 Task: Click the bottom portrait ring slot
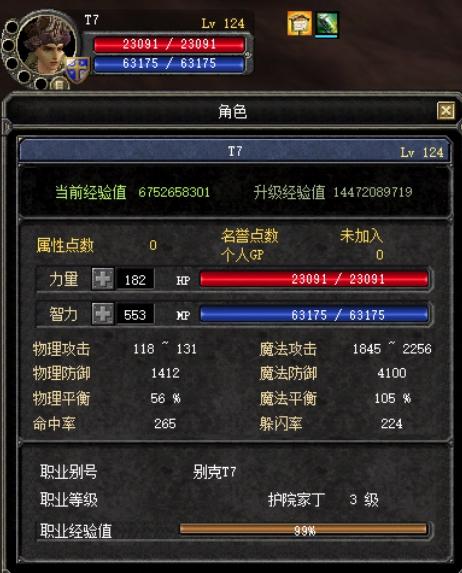(40, 84)
